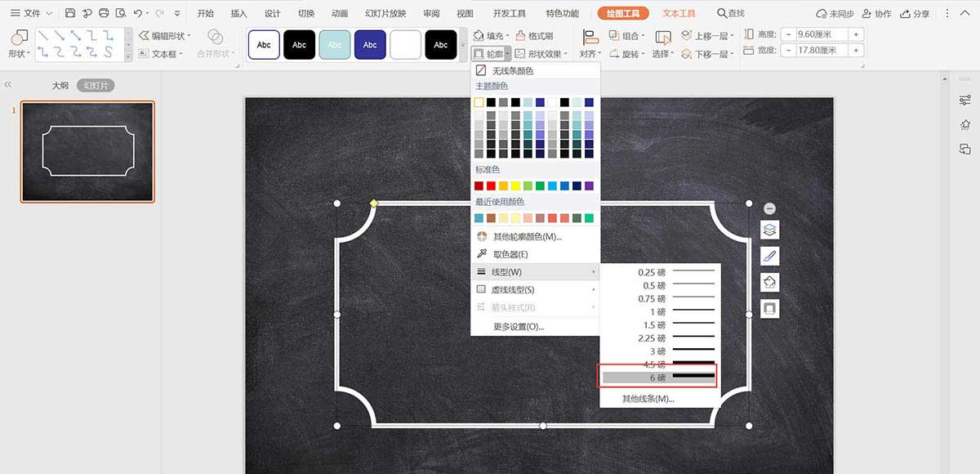Open the quick access toolbar customize dropdown
Image resolution: width=980 pixels, height=474 pixels.
pos(177,13)
